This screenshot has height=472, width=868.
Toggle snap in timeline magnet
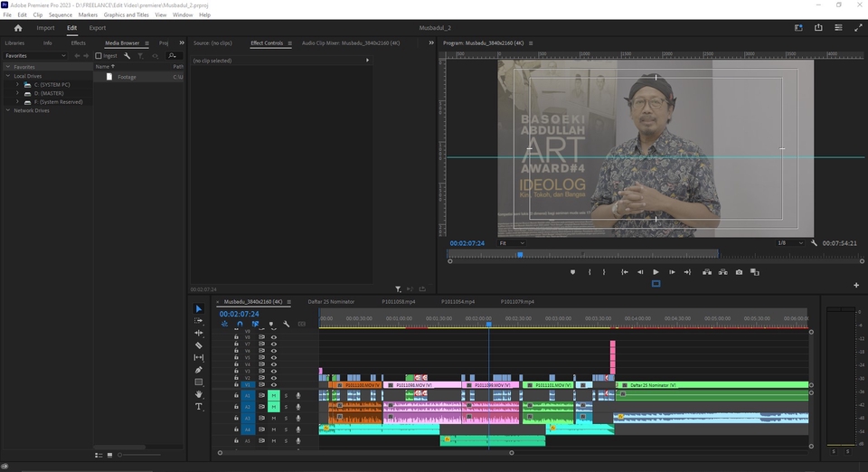[x=240, y=324]
